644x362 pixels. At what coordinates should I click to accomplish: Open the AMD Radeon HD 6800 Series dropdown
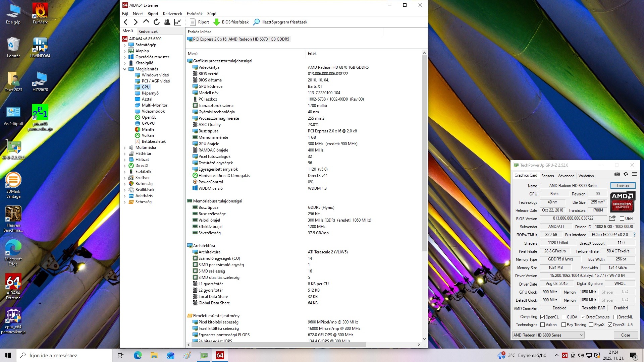click(x=548, y=335)
